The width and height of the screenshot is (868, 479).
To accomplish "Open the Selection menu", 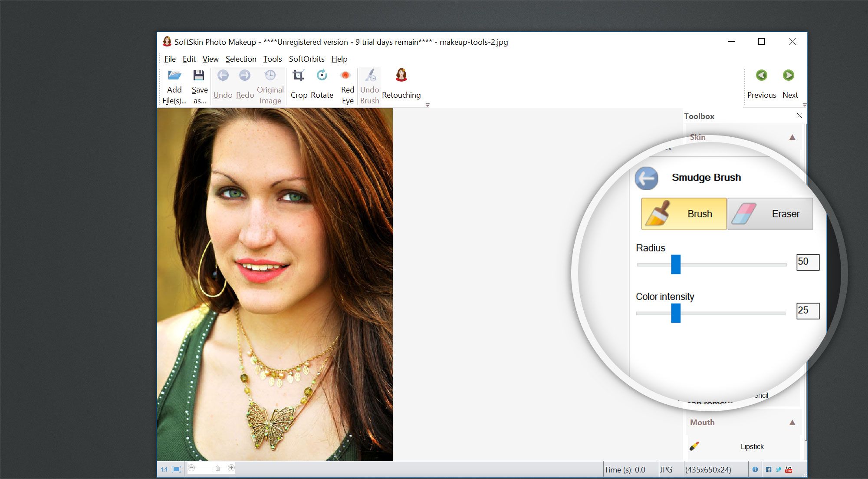I will point(240,58).
